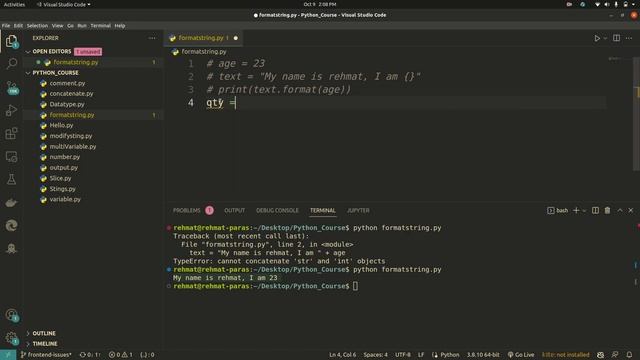Open the Remote Explorer view

(x=11, y=157)
